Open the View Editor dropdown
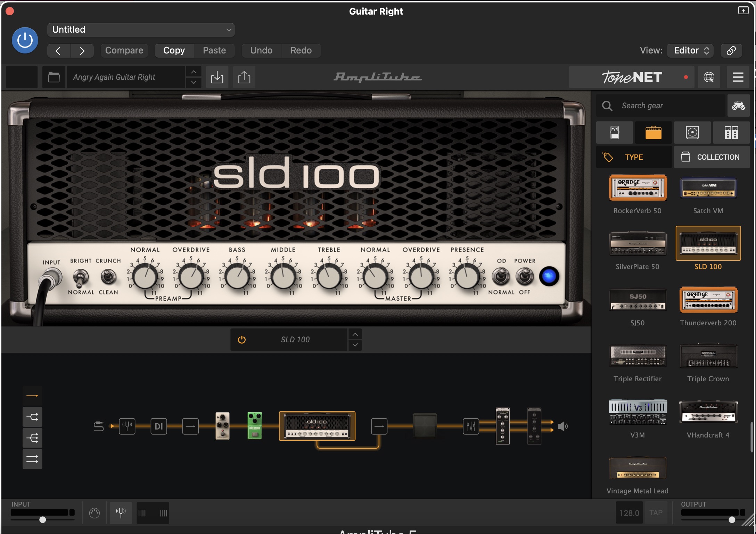This screenshot has width=756, height=534. [x=690, y=51]
